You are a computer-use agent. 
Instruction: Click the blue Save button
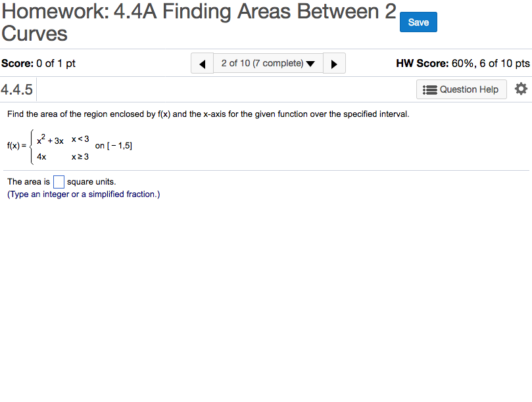(x=418, y=22)
